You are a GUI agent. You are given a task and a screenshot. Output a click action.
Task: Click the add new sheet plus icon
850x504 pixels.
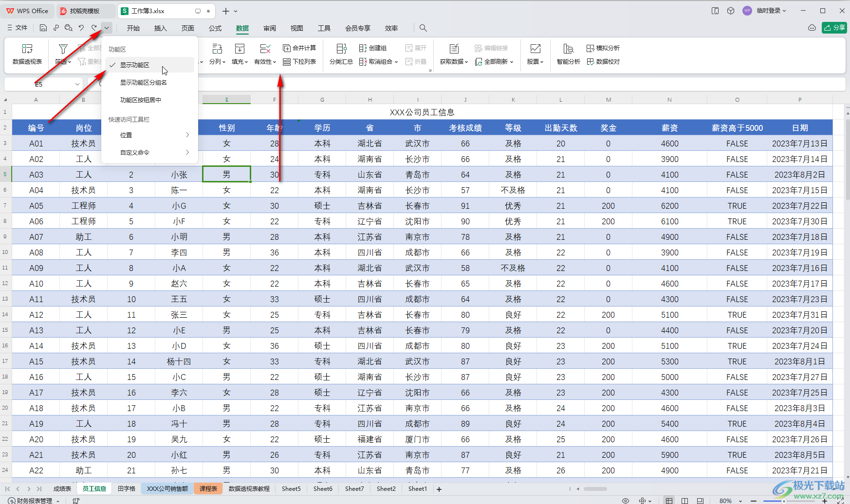pos(439,489)
